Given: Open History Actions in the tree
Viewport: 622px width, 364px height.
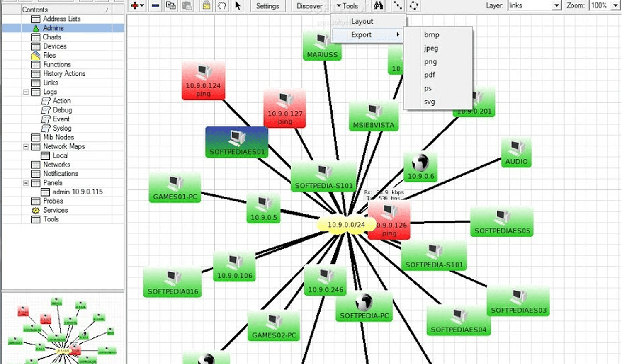Looking at the screenshot, I should [x=64, y=73].
